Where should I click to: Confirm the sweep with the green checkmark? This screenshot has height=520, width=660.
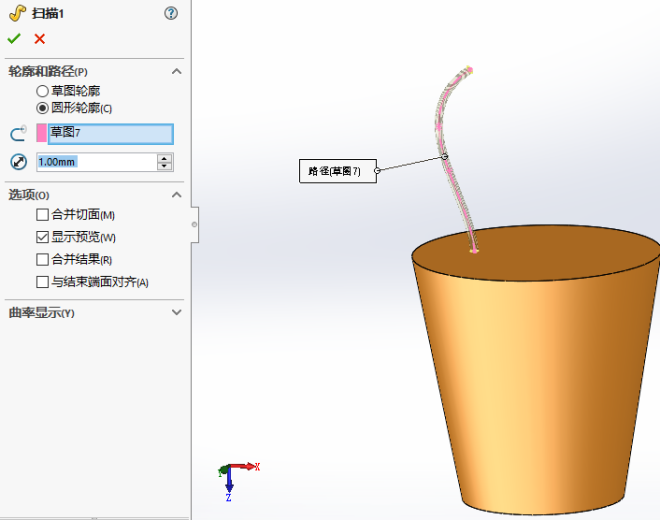pos(14,39)
